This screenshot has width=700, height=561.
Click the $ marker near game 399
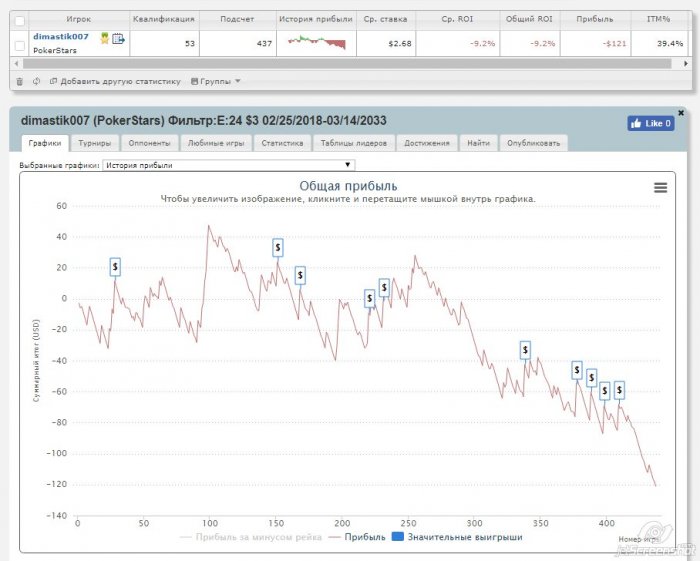click(604, 391)
